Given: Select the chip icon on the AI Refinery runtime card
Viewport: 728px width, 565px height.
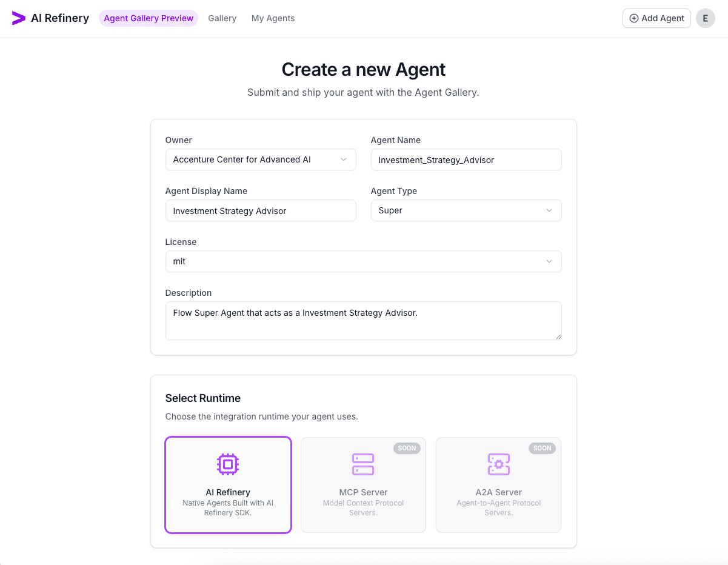Looking at the screenshot, I should tap(228, 464).
